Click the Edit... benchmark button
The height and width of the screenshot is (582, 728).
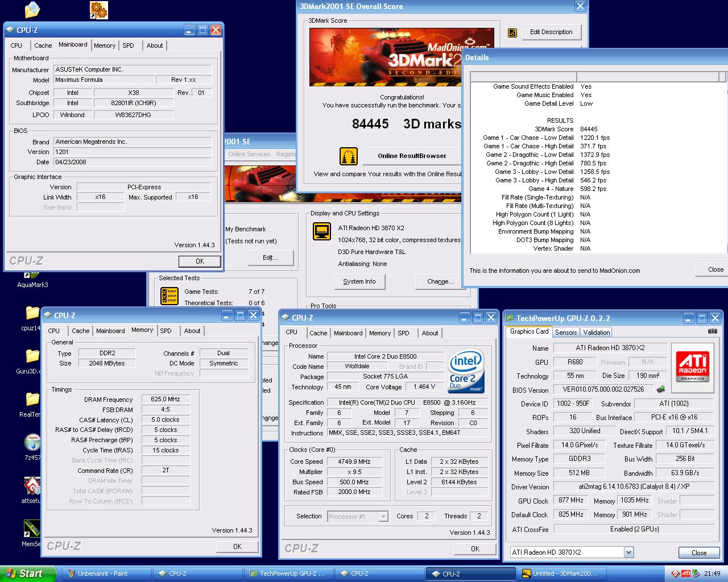pyautogui.click(x=270, y=257)
